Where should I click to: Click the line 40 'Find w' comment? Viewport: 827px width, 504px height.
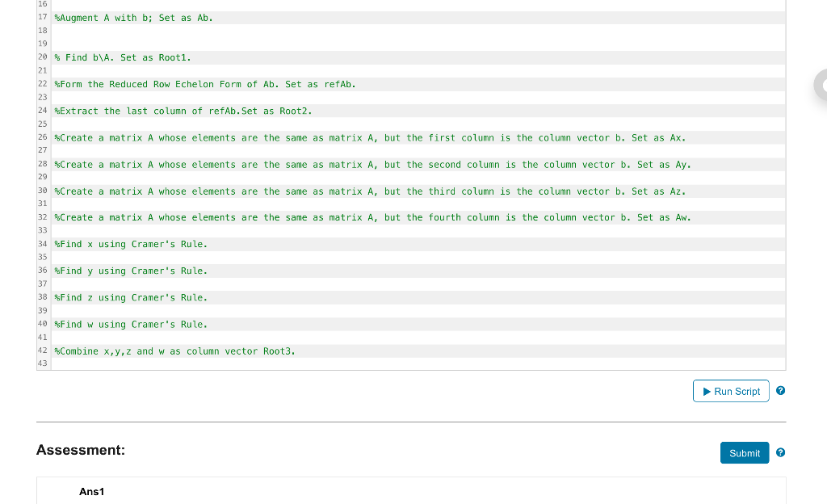click(129, 324)
